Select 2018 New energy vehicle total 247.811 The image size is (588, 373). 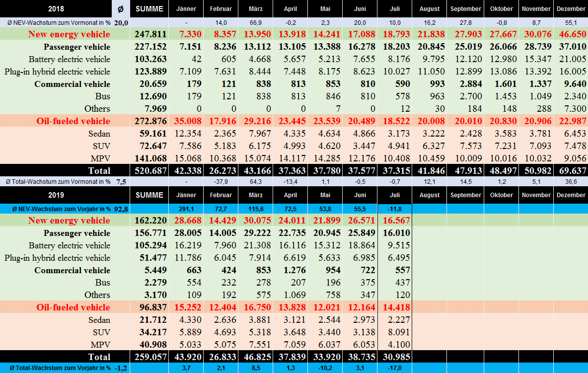pyautogui.click(x=150, y=34)
